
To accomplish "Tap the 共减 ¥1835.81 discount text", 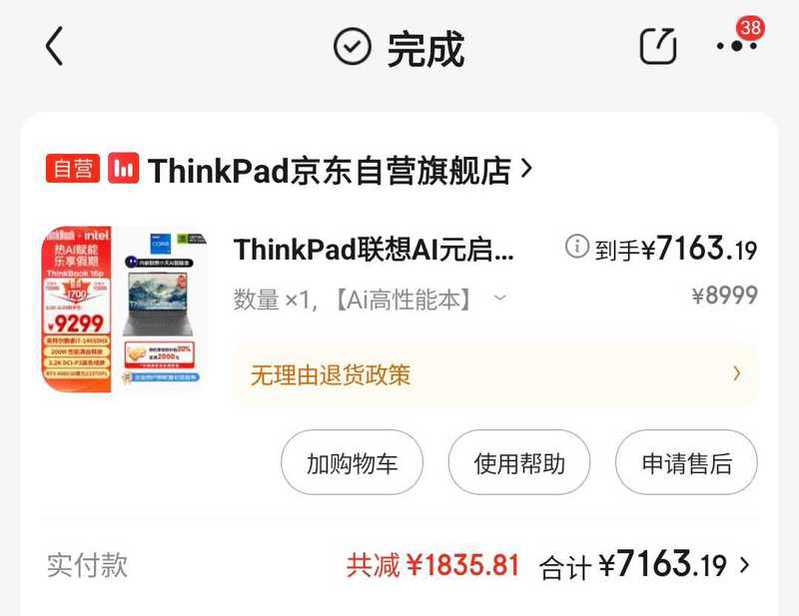I will (433, 565).
